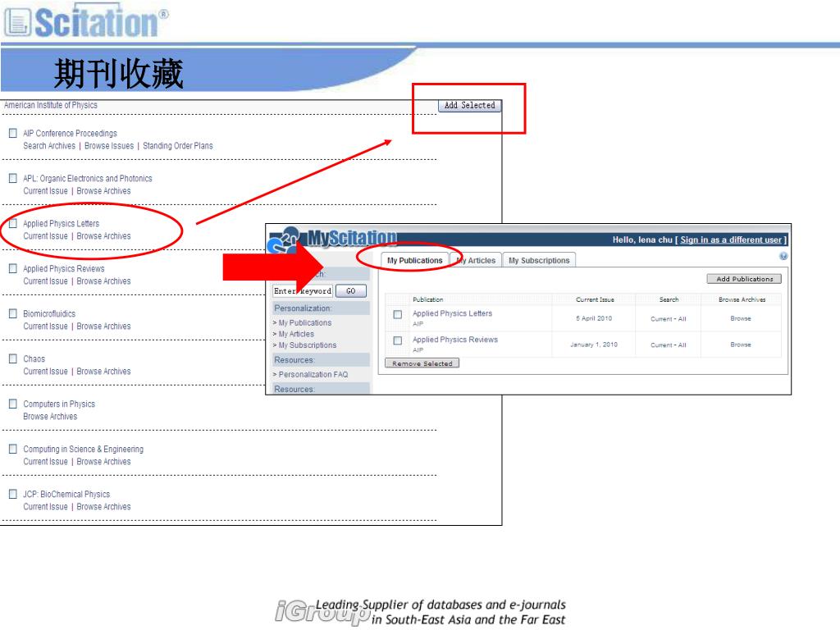Open Applied Physics Reviews in My Publications table
Viewport: 840px width, 630px height.
click(454, 340)
